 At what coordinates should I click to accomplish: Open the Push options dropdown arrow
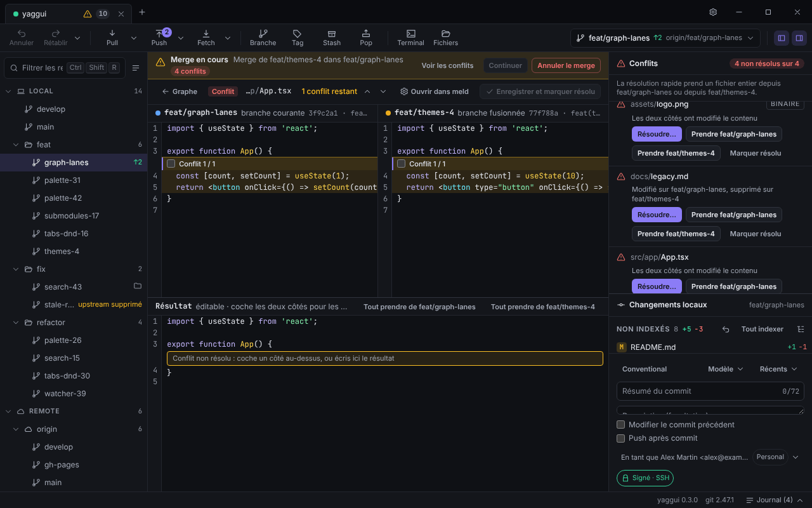[x=181, y=38]
